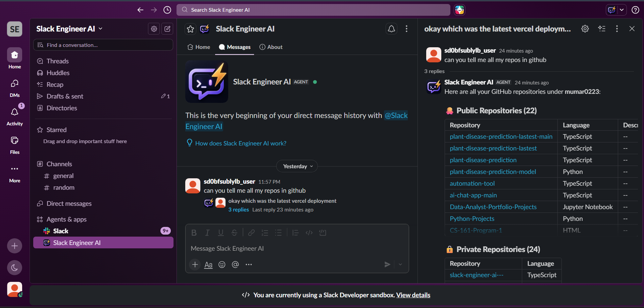644x308 pixels.
Task: Expand the Slack Engineer AI workspace menu
Action: [69, 29]
